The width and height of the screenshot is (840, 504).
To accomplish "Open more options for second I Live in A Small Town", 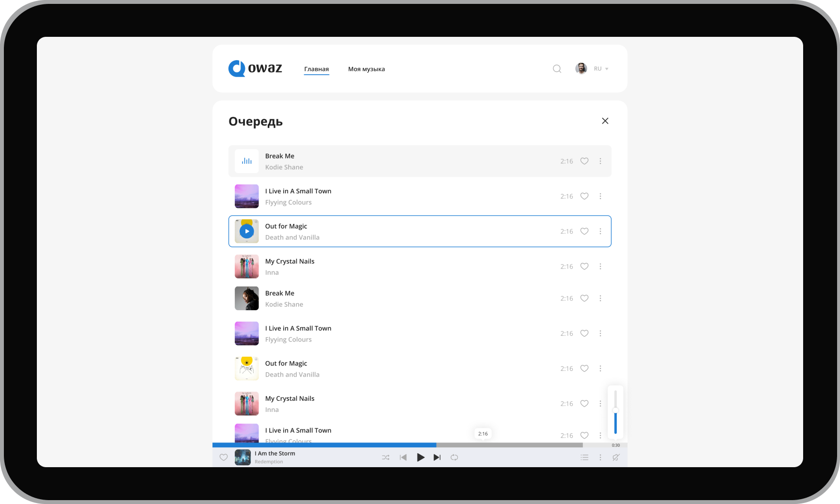I will coord(600,333).
